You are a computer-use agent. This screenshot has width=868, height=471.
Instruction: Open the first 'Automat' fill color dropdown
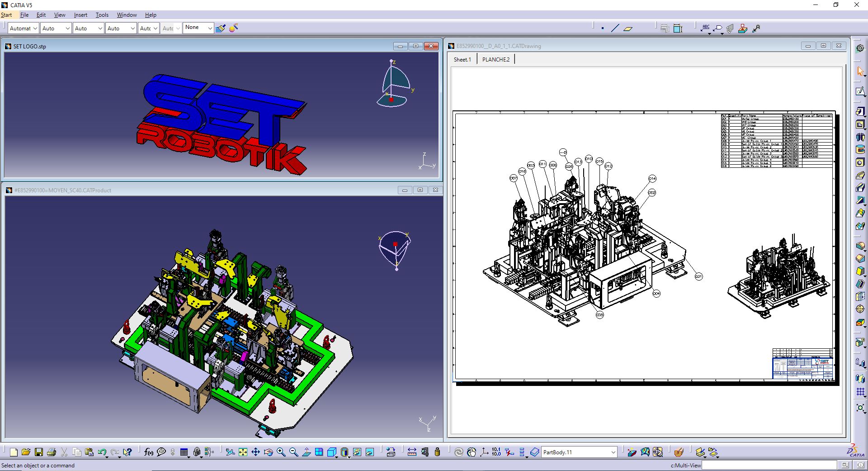click(x=23, y=28)
